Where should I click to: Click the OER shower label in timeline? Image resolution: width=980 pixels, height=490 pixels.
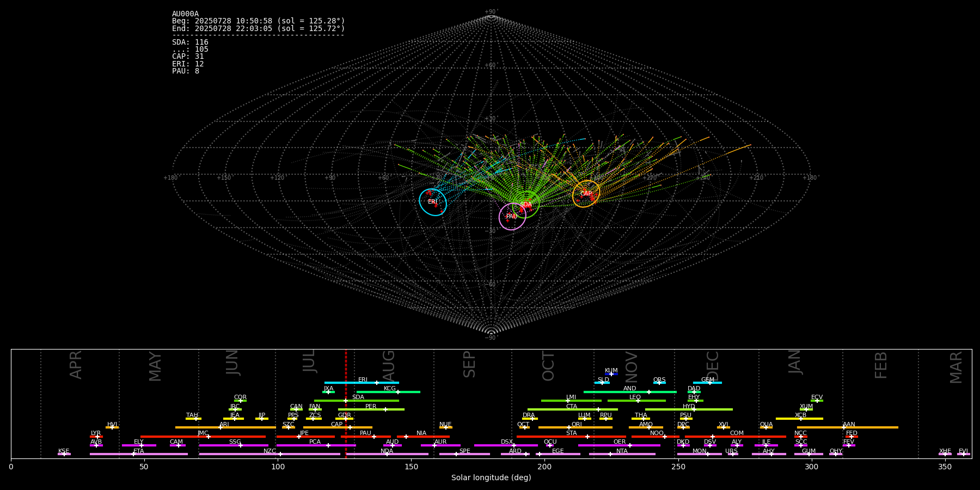[x=620, y=442]
